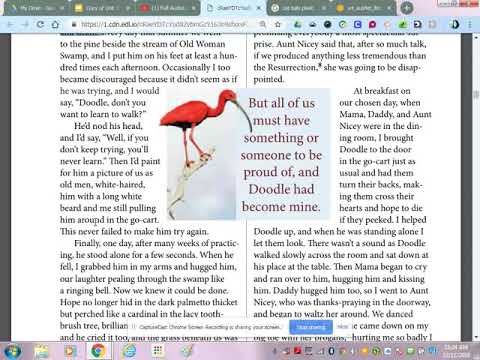Click the scarlet ibis picture

pos(201,154)
